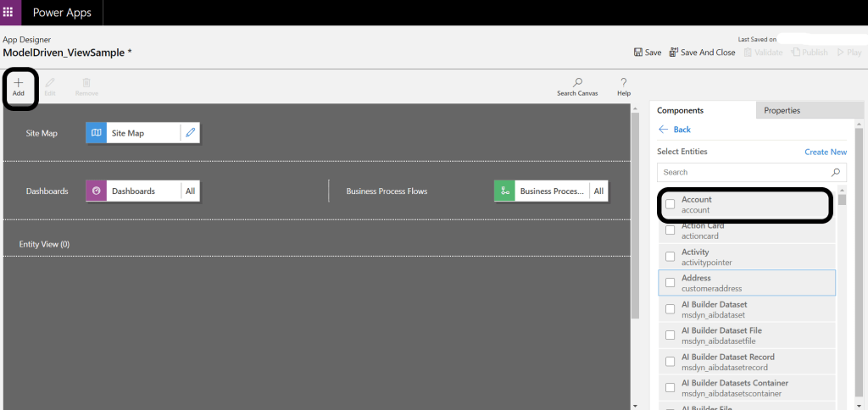The height and width of the screenshot is (410, 868).
Task: Click the Create New link
Action: (x=825, y=152)
